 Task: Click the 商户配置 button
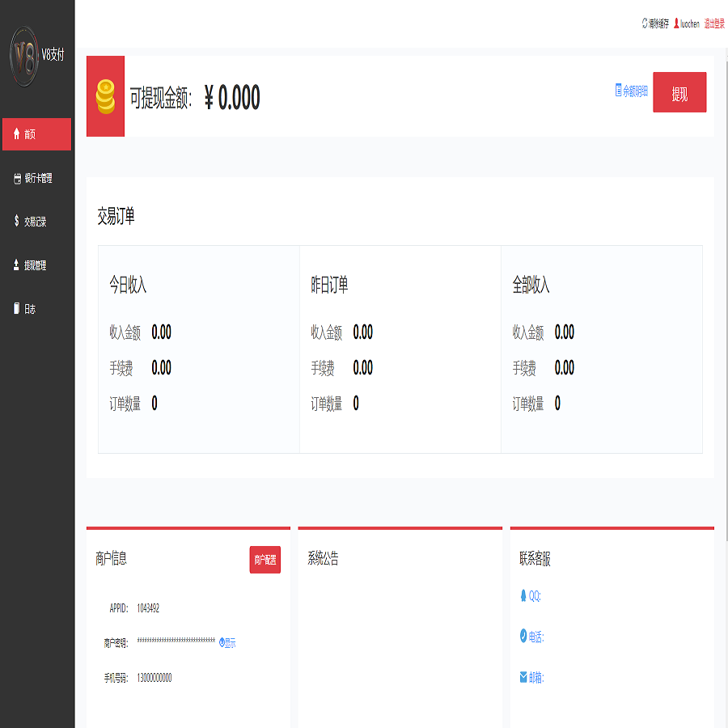[x=265, y=560]
